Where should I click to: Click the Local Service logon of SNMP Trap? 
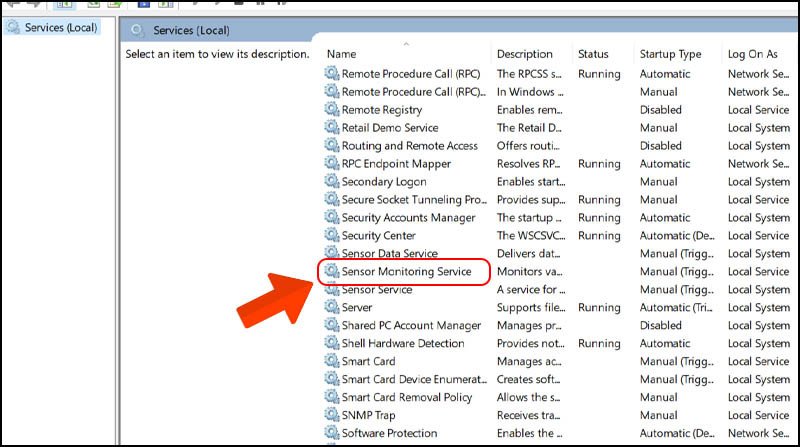point(758,415)
